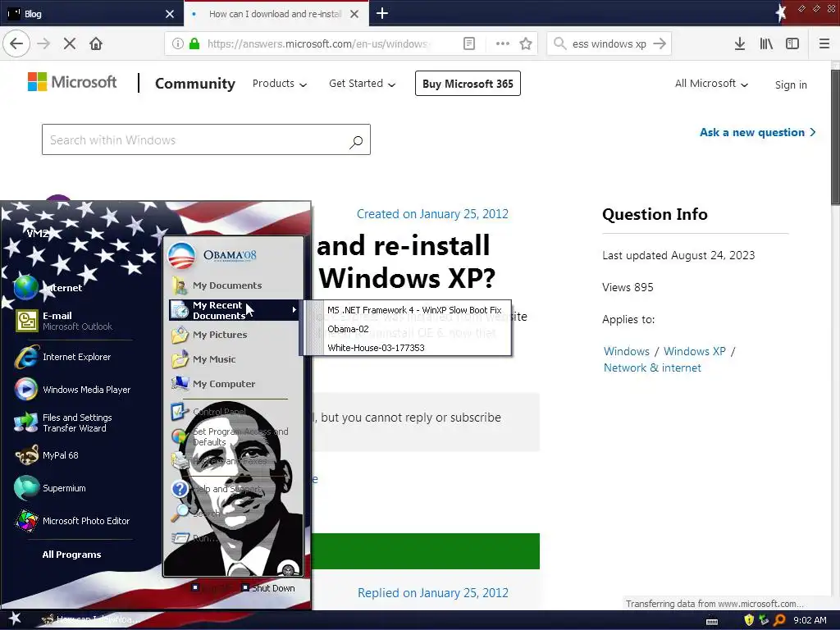The width and height of the screenshot is (840, 630).
Task: Launch MyPal 68 browser
Action: click(x=47, y=455)
